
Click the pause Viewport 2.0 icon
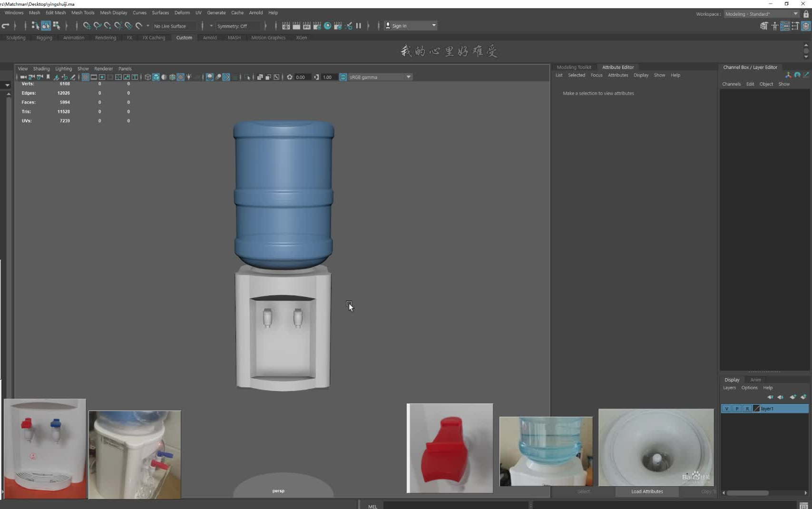tap(359, 26)
